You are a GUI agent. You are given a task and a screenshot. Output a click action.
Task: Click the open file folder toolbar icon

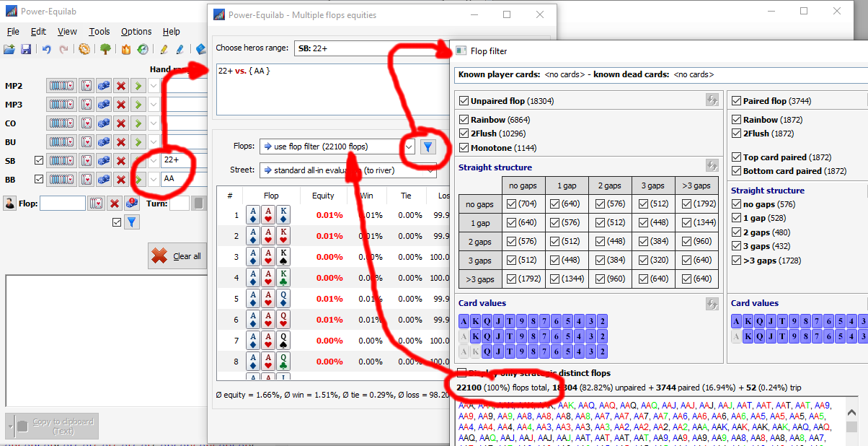tap(9, 49)
